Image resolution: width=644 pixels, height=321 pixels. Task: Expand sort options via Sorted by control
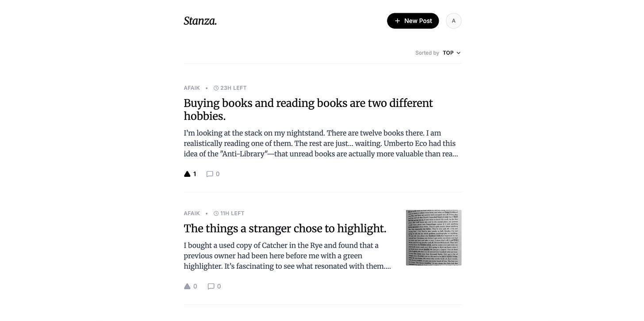[427, 53]
